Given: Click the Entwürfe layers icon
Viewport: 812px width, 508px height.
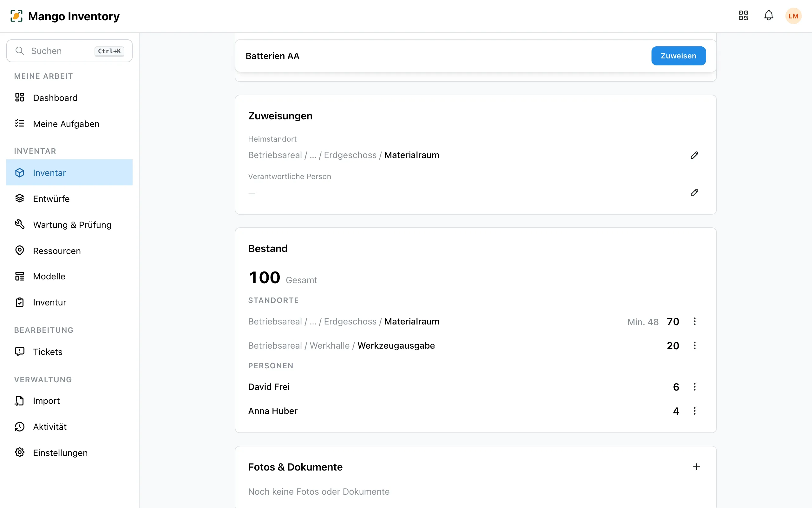Looking at the screenshot, I should [20, 198].
